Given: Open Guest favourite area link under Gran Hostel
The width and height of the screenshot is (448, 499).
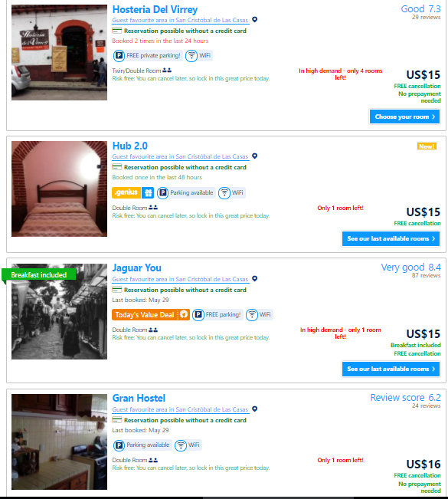Looking at the screenshot, I should coord(180,409).
